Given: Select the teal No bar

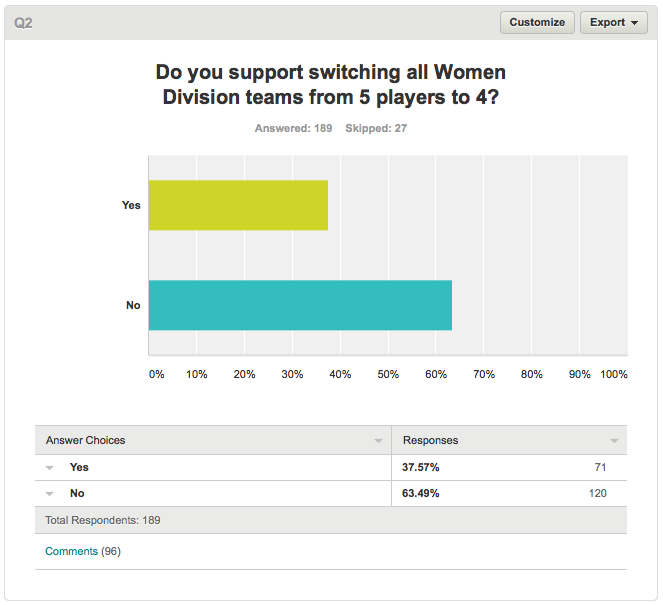Looking at the screenshot, I should click(300, 305).
